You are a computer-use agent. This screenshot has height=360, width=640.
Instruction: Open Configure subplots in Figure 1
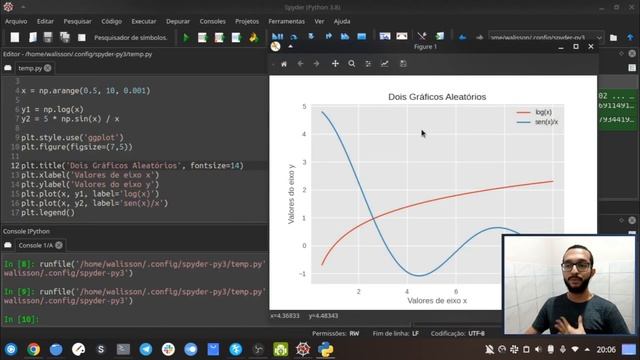pyautogui.click(x=368, y=64)
